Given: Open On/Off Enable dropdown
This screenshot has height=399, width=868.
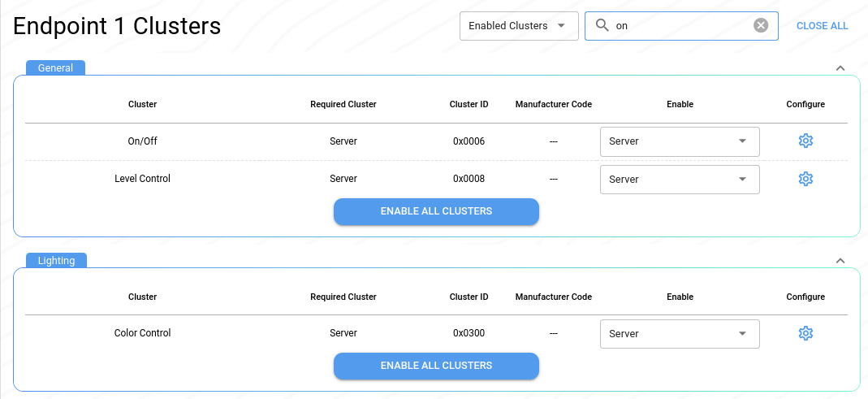Looking at the screenshot, I should click(x=679, y=141).
